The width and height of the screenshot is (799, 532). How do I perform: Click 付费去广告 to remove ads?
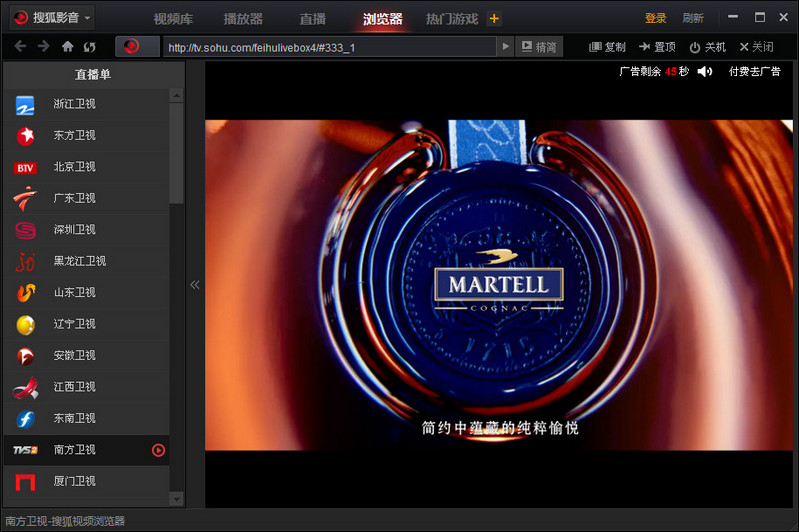[754, 71]
